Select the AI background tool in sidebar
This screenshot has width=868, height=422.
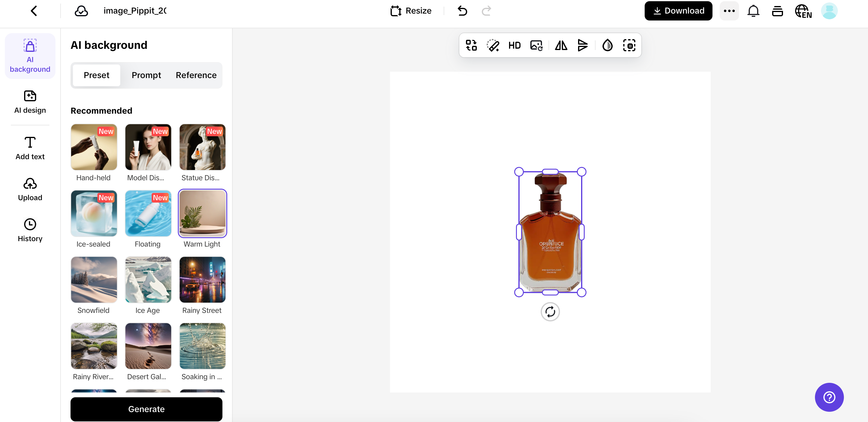pos(30,56)
